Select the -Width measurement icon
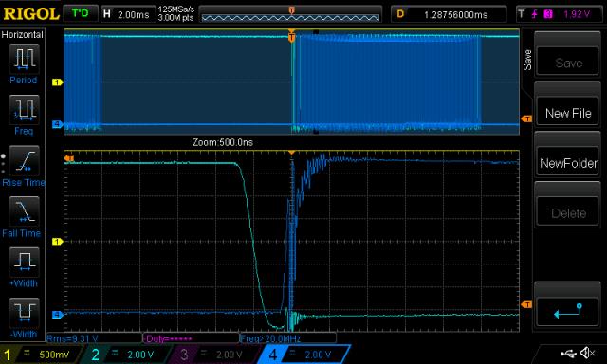 [x=24, y=313]
